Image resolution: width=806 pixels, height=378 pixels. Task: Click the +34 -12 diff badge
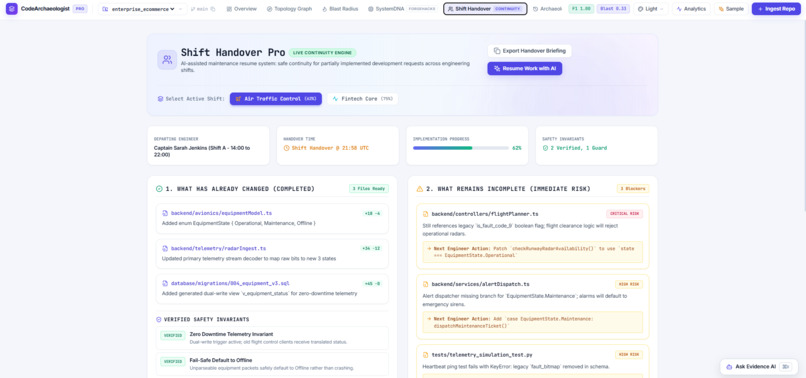point(372,248)
